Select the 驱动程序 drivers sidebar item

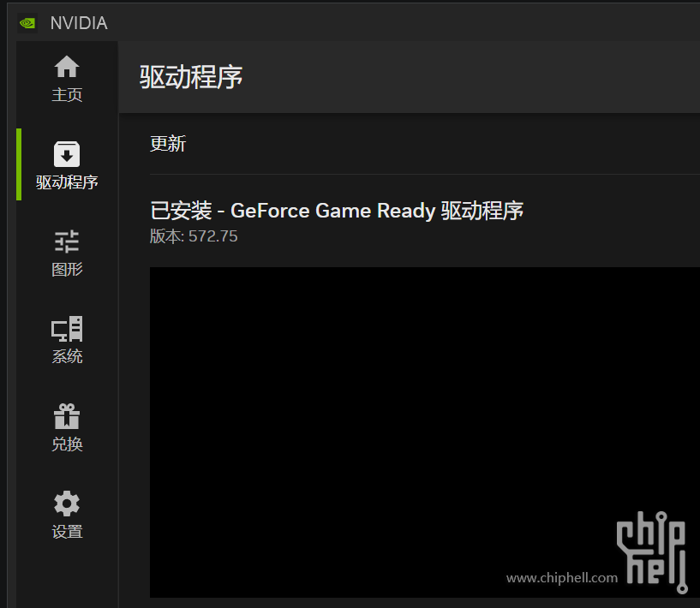(67, 165)
